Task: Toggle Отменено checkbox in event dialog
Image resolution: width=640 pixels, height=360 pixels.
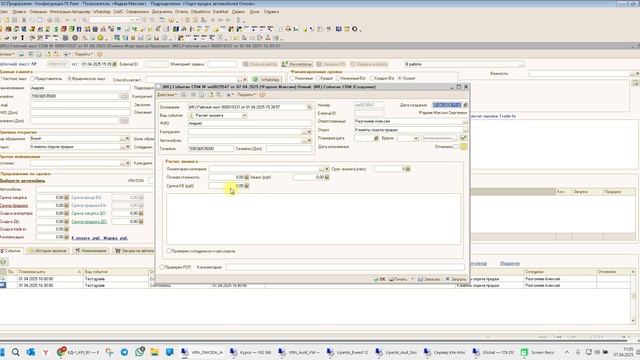Action: [x=456, y=147]
